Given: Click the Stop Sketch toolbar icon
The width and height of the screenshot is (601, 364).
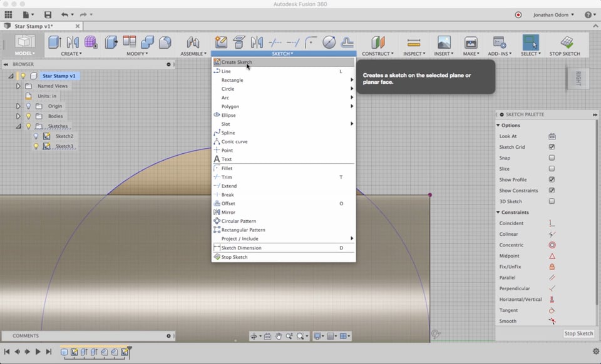Looking at the screenshot, I should click(x=567, y=42).
